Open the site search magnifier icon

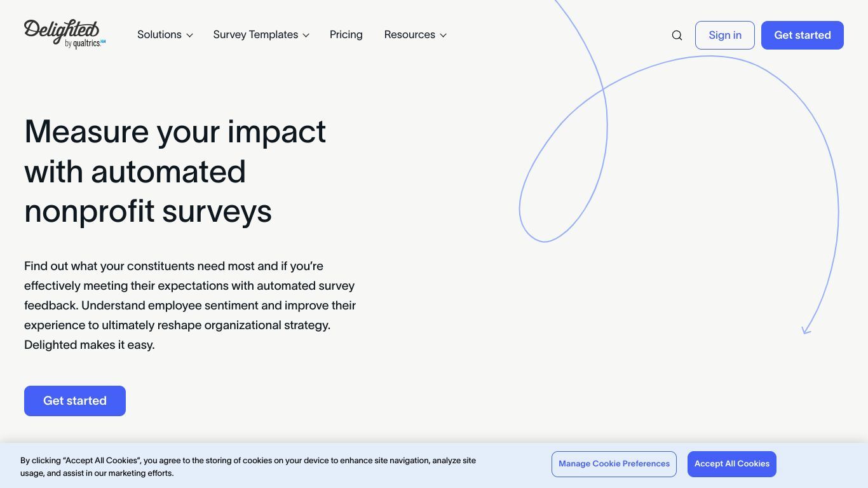677,35
